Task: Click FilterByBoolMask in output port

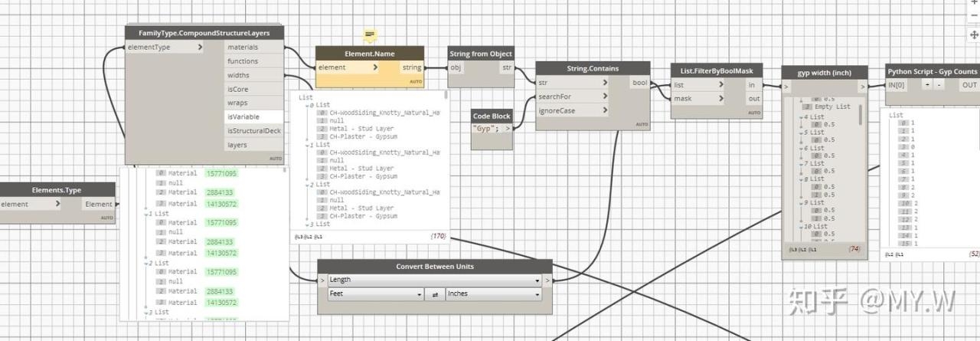Action: pyautogui.click(x=753, y=85)
